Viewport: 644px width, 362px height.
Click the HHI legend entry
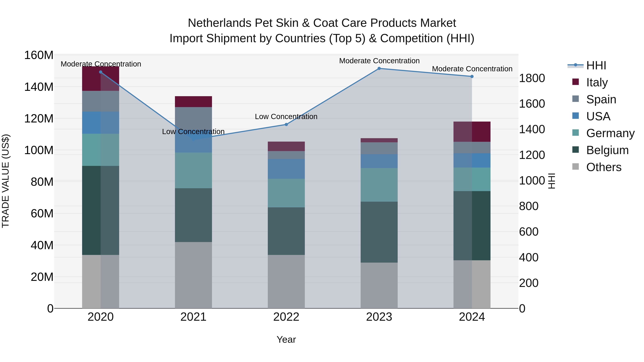tap(587, 65)
